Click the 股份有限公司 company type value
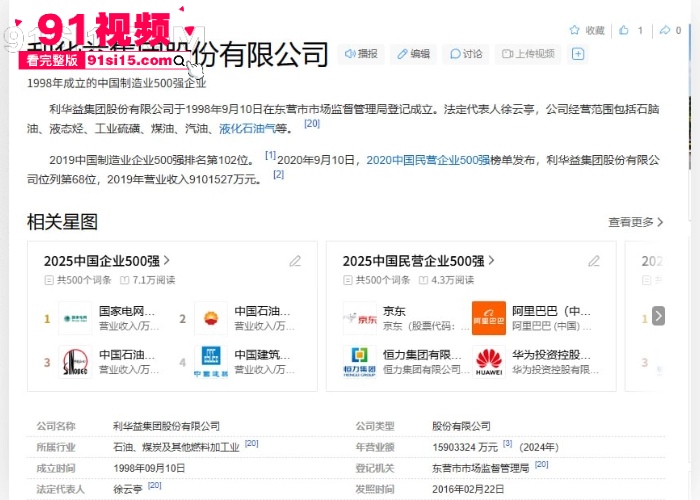Image resolution: width=700 pixels, height=500 pixels. (x=461, y=426)
